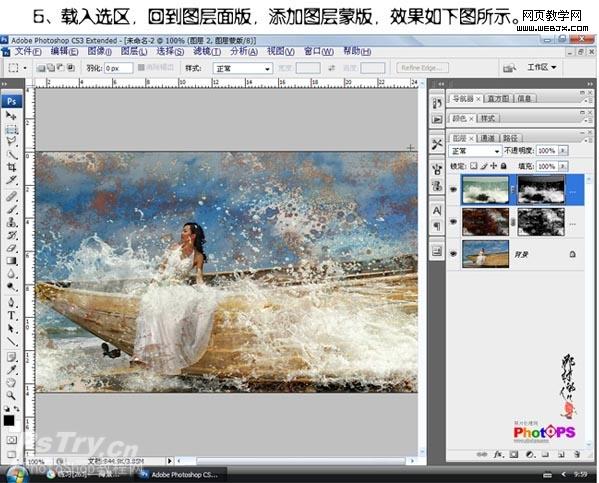Toggle Quick Mask mode button
Image resolution: width=599 pixels, height=483 pixels.
point(11,440)
